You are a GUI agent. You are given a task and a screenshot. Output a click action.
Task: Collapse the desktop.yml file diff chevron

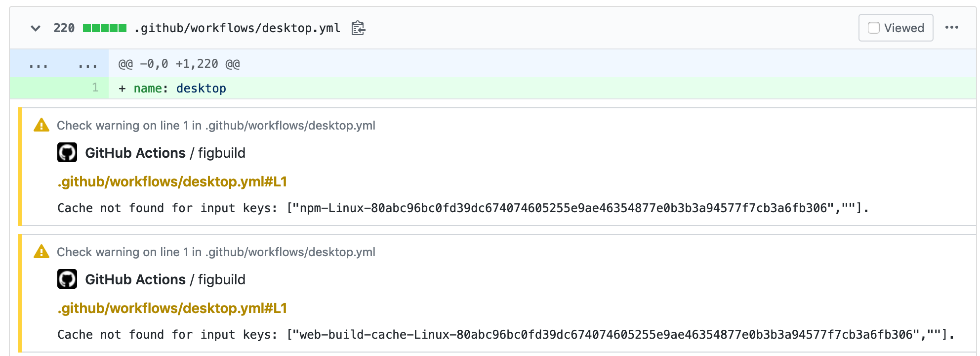[36, 28]
